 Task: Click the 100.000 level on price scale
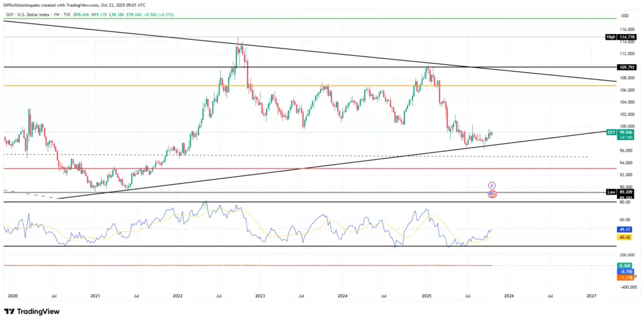coord(624,126)
